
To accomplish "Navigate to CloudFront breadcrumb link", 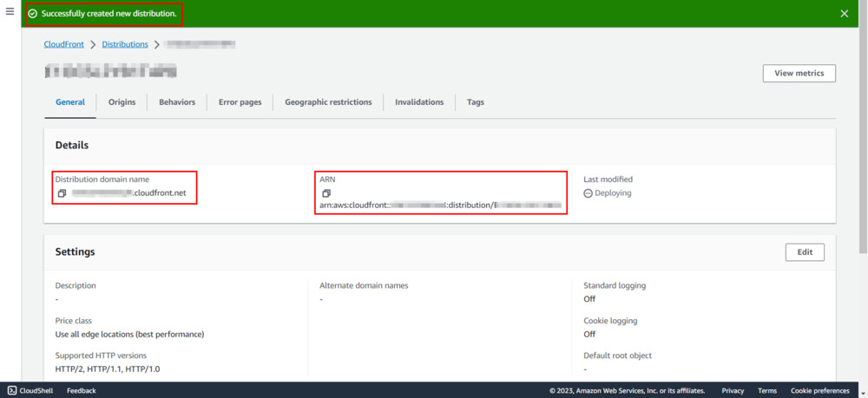I will coord(64,44).
